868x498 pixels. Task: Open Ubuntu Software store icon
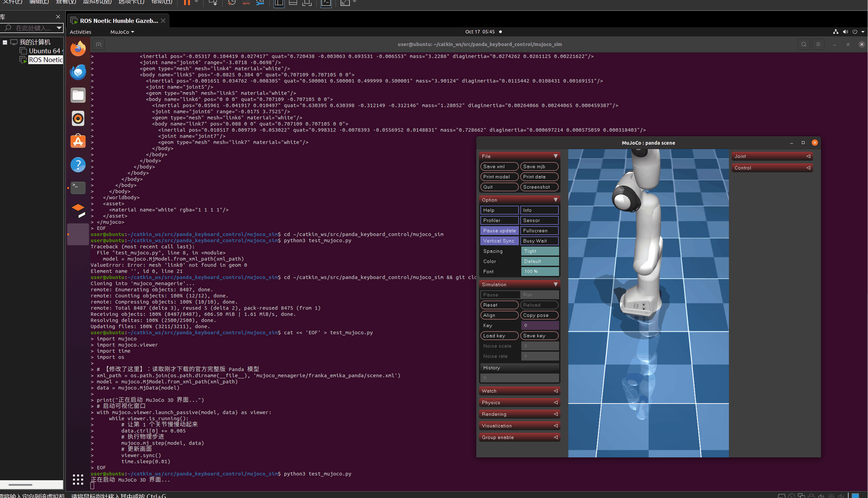pyautogui.click(x=78, y=141)
